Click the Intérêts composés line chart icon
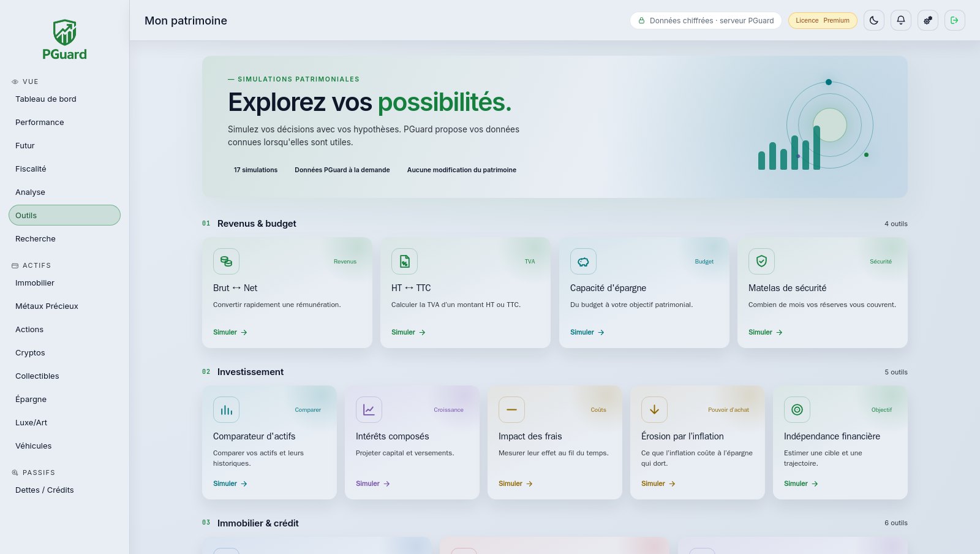The width and height of the screenshot is (980, 554). [x=369, y=410]
